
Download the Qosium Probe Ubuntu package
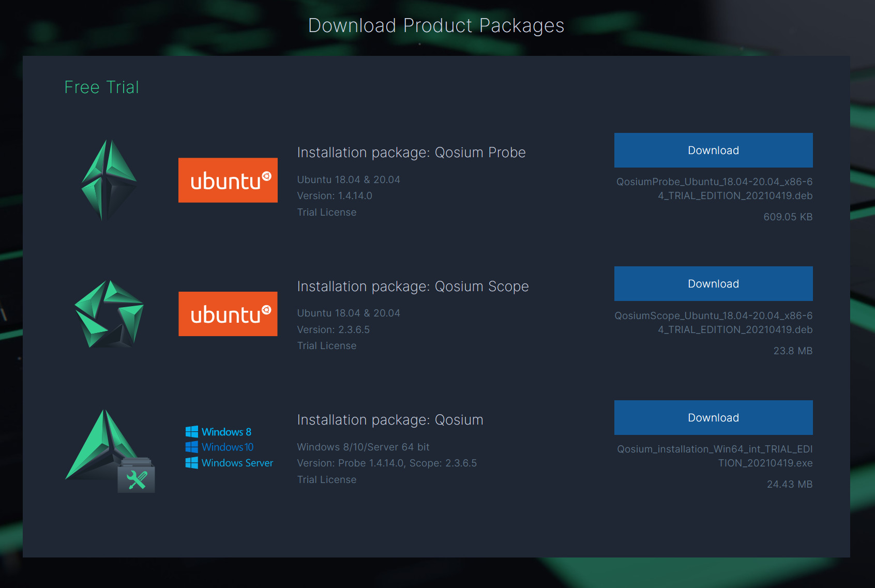tap(713, 150)
